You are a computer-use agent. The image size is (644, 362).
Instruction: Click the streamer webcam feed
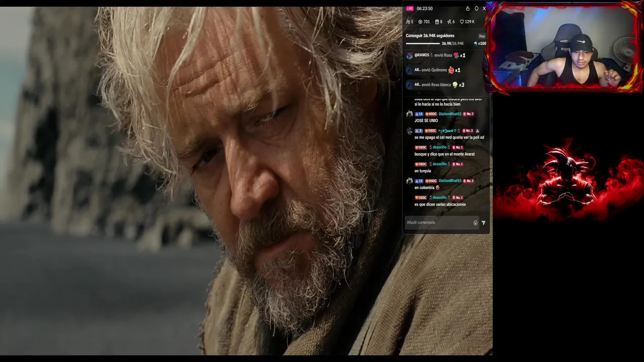coord(565,47)
